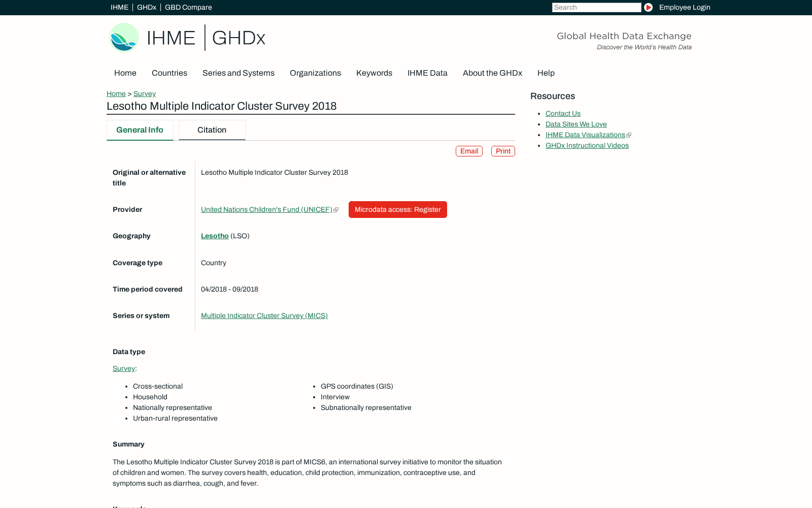Screen dimensions: 812x508
Task: Open IHME Data Visualizations link
Action: pos(585,135)
